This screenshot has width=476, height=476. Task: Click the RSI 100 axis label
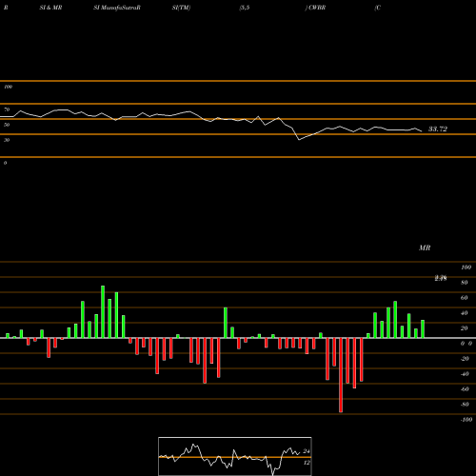[x=8, y=87]
